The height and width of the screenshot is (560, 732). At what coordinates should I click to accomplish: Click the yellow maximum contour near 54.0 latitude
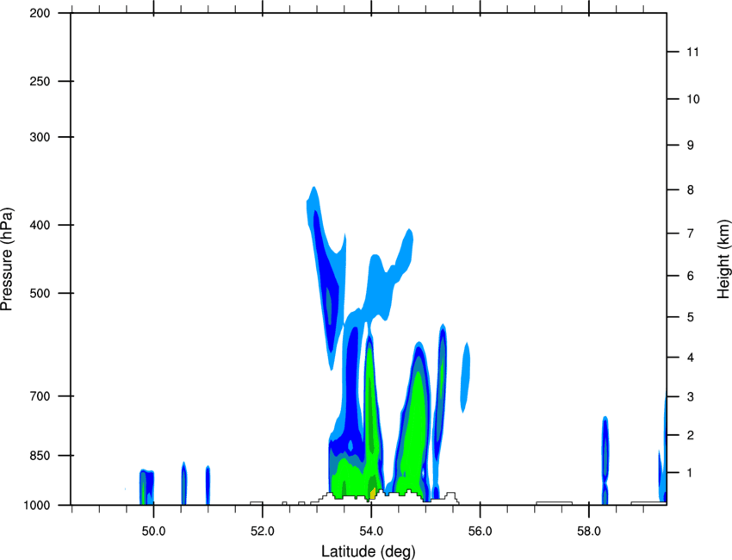[373, 493]
